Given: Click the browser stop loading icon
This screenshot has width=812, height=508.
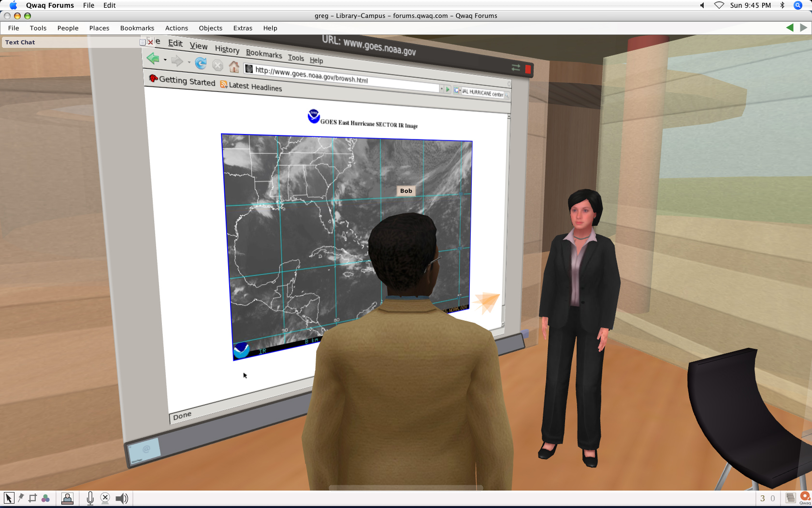Looking at the screenshot, I should point(217,65).
